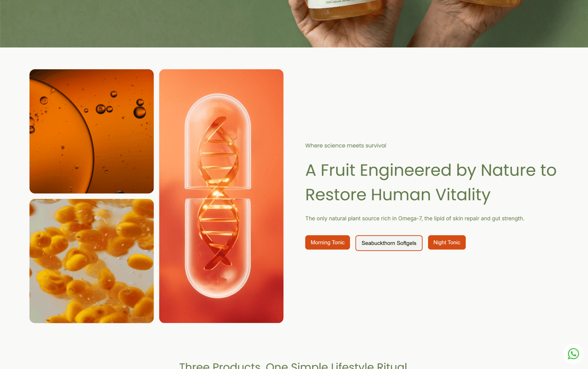Open the WhatsApp chat icon
Screen dimensions: 588x369
(573, 354)
